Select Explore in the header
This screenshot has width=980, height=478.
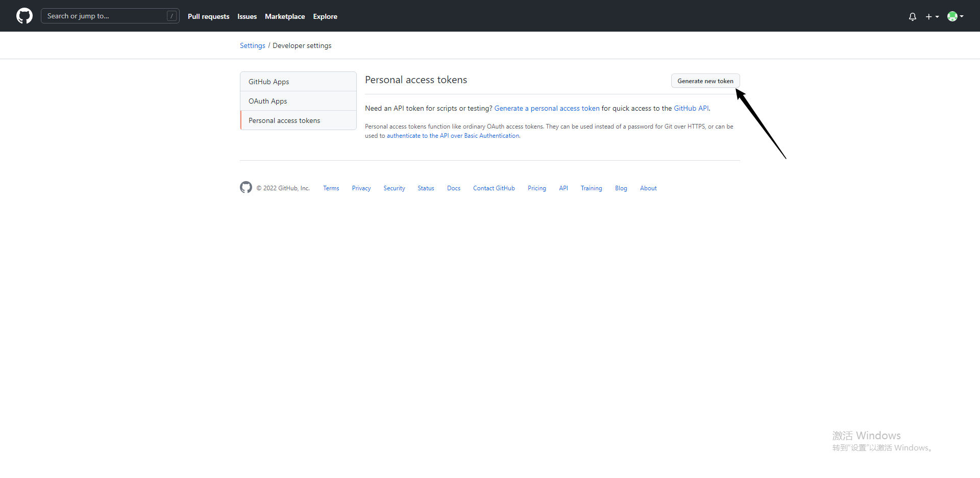325,16
